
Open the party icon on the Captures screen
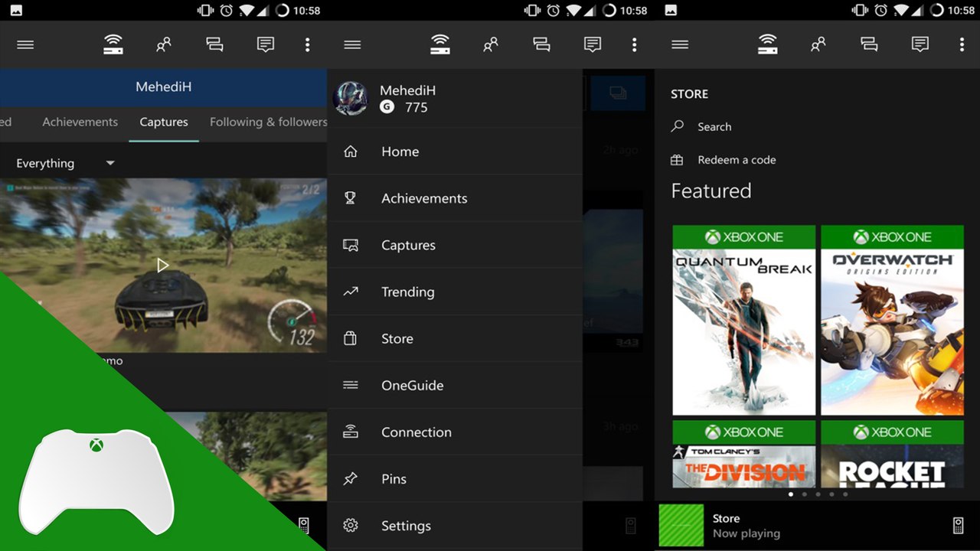point(214,44)
